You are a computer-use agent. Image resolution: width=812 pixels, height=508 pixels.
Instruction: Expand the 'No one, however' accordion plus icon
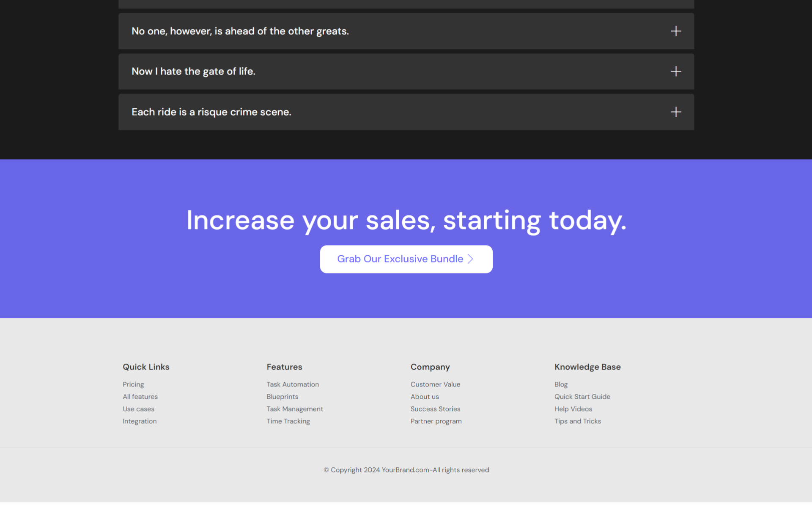click(675, 31)
